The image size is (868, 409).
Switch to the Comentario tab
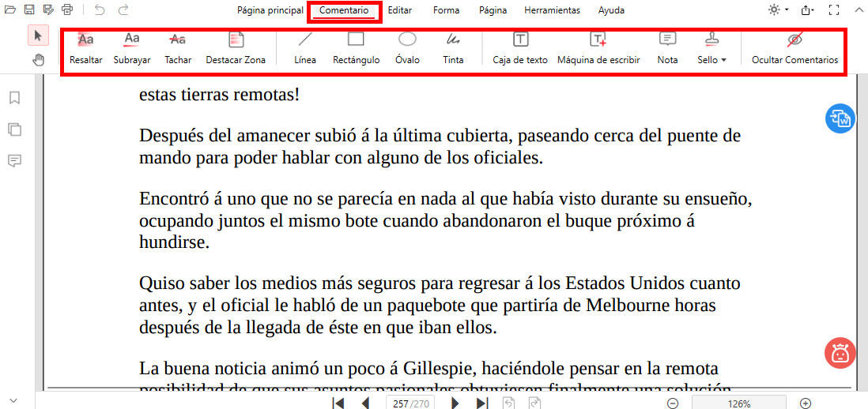(344, 10)
